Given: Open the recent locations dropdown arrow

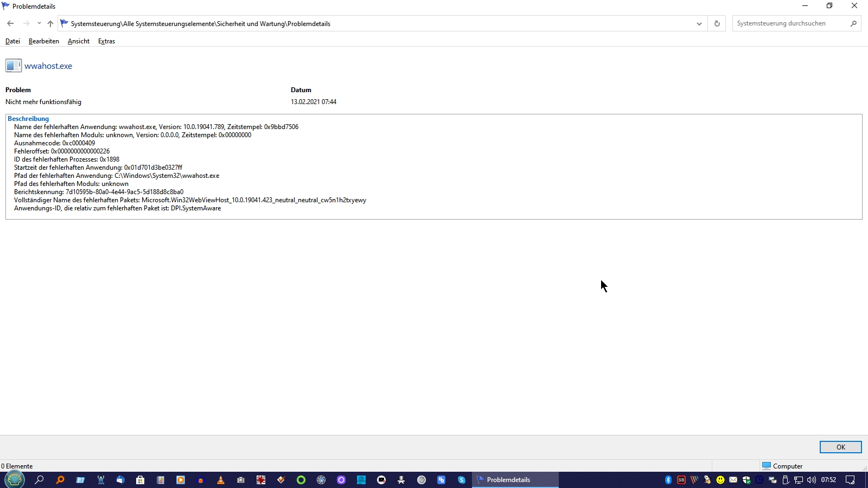Looking at the screenshot, I should 39,23.
